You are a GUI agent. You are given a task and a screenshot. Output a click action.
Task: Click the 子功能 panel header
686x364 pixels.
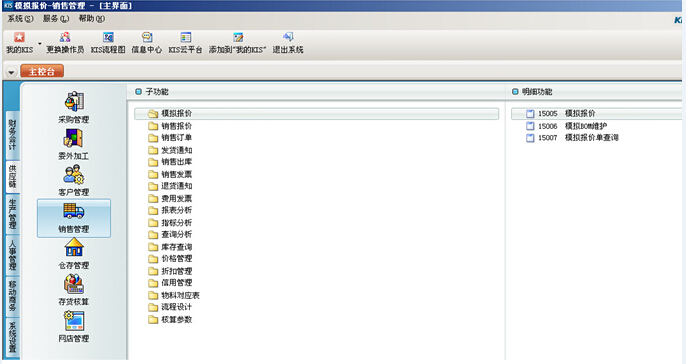pyautogui.click(x=152, y=91)
